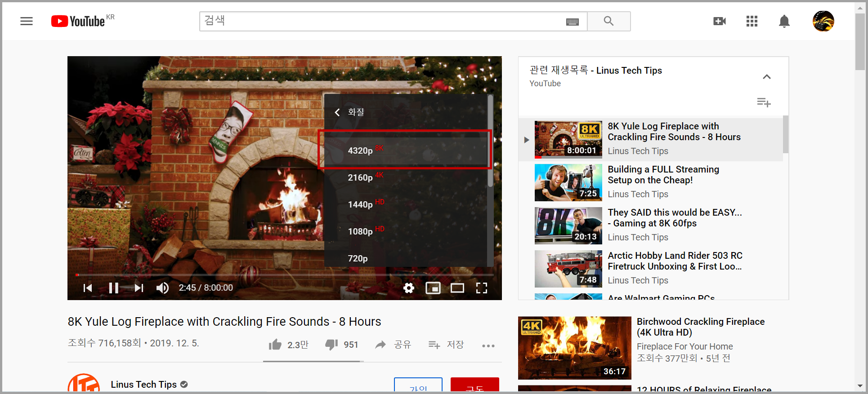
Task: Share the video via 공유
Action: point(394,345)
